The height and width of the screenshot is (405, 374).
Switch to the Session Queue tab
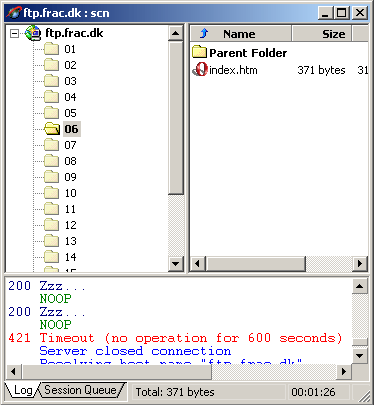(80, 390)
